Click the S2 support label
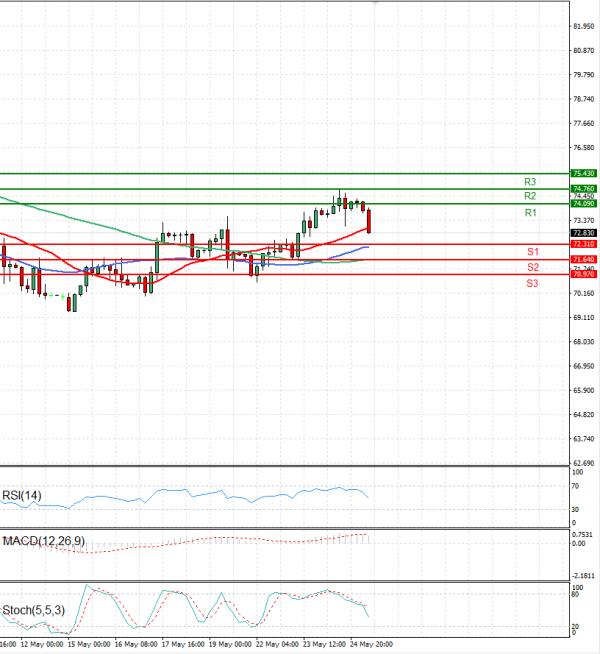 point(533,267)
